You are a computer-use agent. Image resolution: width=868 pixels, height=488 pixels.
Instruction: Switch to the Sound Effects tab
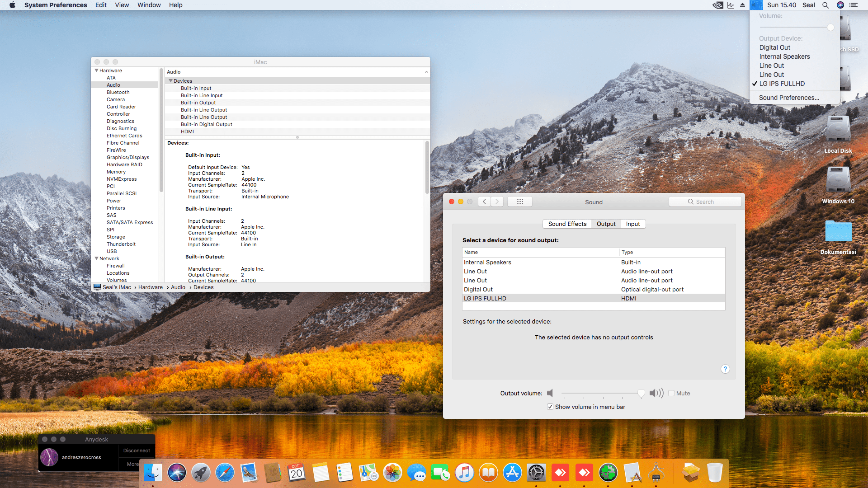coord(567,224)
